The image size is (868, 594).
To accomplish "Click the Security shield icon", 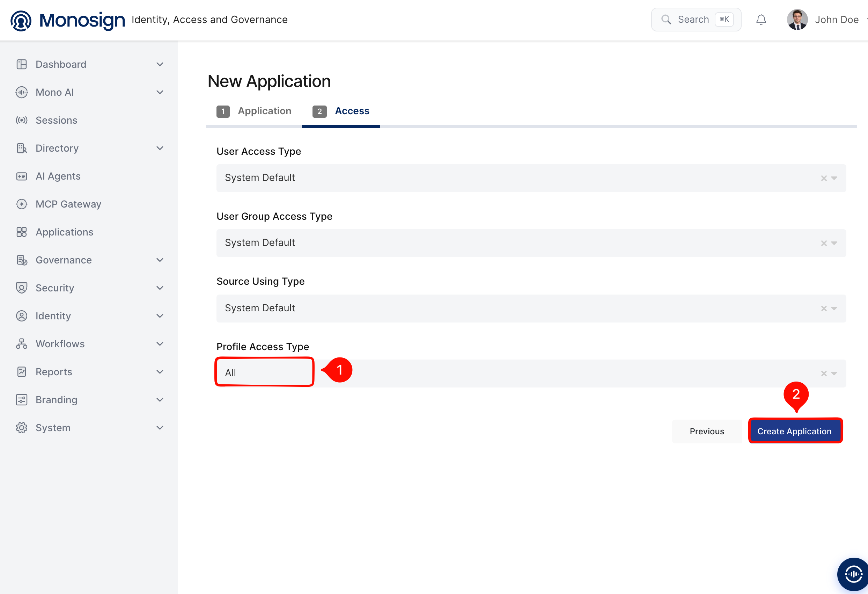I will [22, 288].
